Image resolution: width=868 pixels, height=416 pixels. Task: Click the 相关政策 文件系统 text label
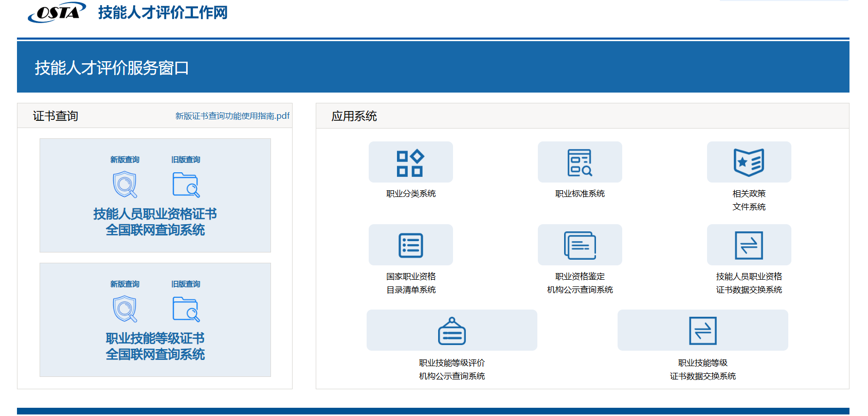tap(749, 200)
